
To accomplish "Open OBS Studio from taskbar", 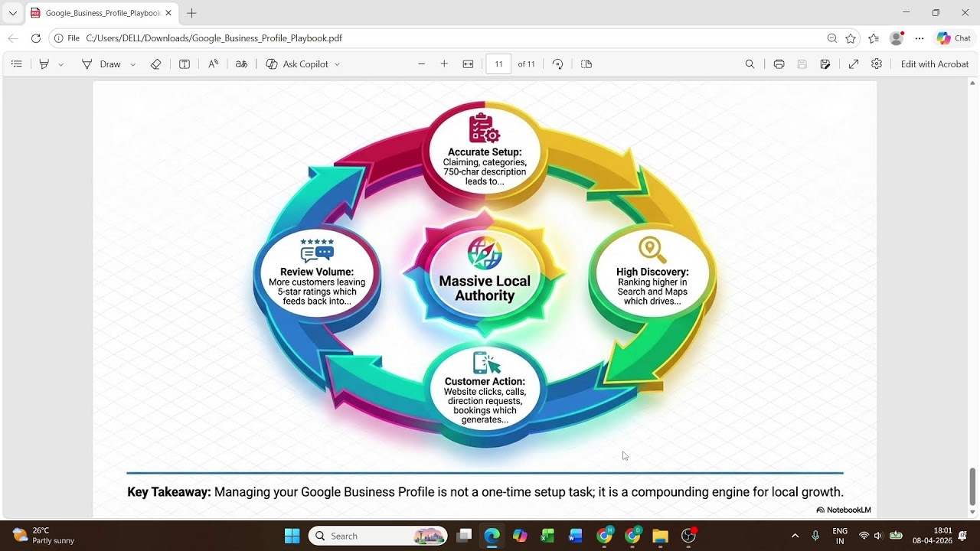I will pyautogui.click(x=688, y=536).
